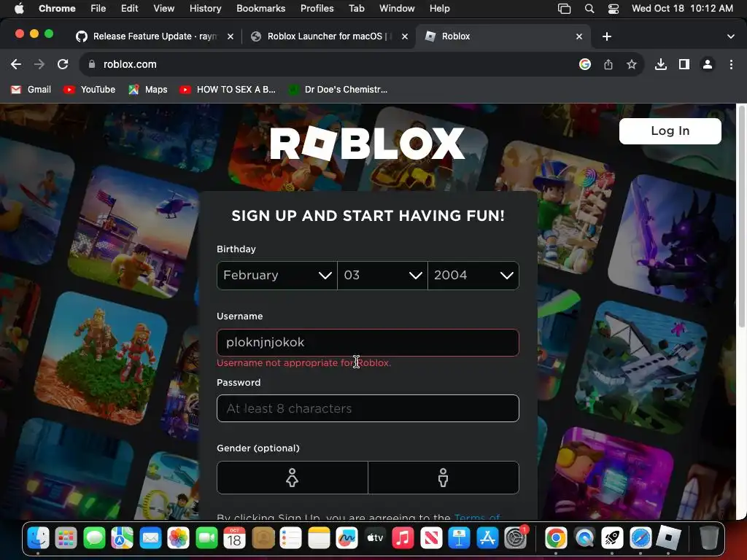747x560 pixels.
Task: Switch to Release Feature Update tab
Action: (153, 36)
